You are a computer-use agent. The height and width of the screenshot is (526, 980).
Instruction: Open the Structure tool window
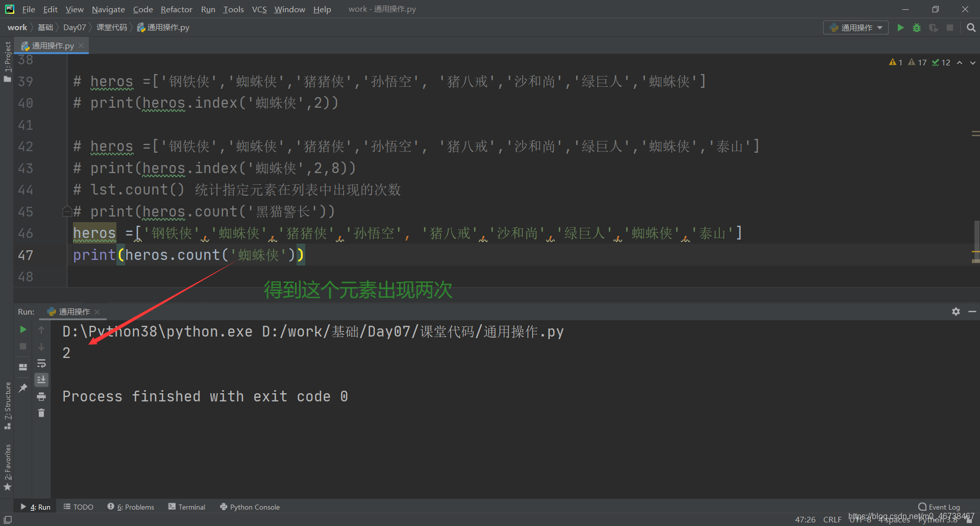7,405
